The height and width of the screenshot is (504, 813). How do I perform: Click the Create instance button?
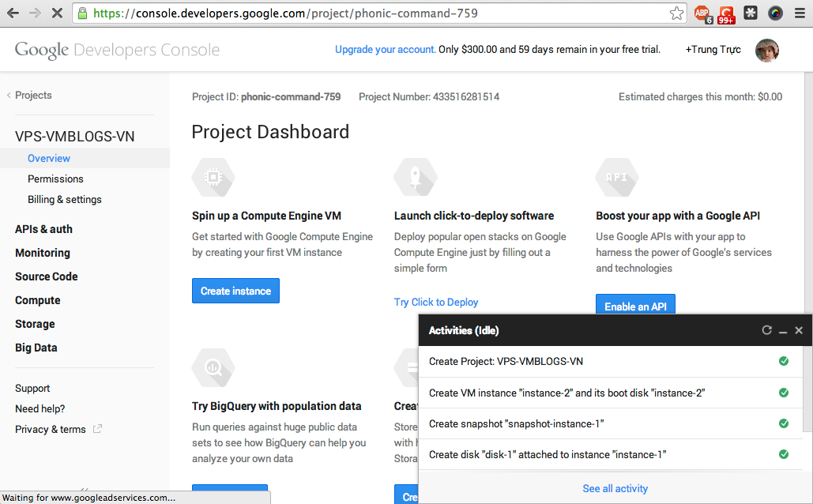click(235, 291)
